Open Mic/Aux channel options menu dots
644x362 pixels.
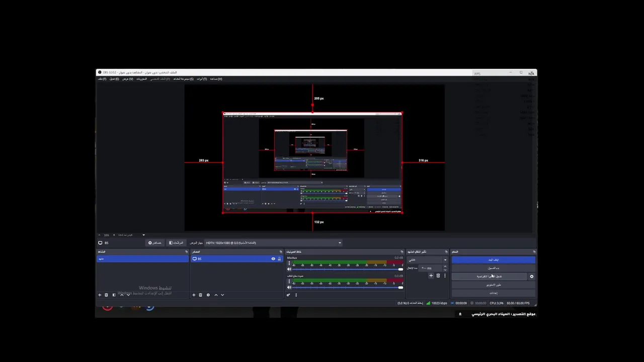(289, 263)
